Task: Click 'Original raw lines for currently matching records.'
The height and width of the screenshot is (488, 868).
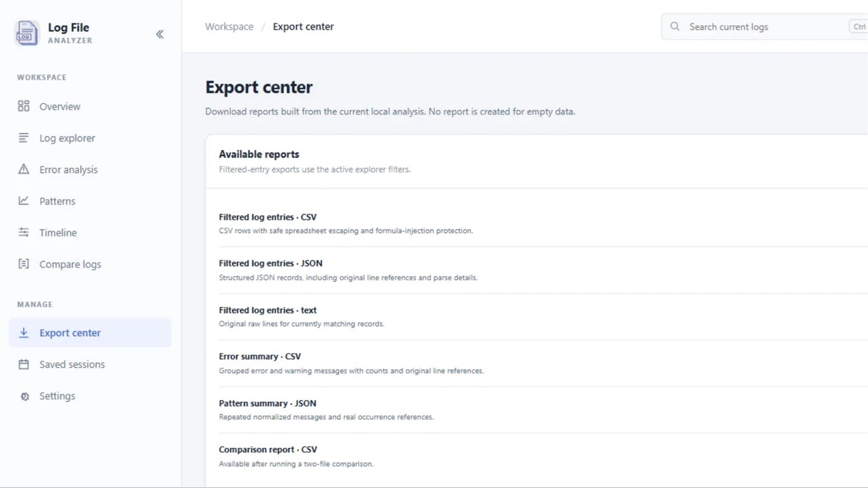Action: tap(302, 324)
